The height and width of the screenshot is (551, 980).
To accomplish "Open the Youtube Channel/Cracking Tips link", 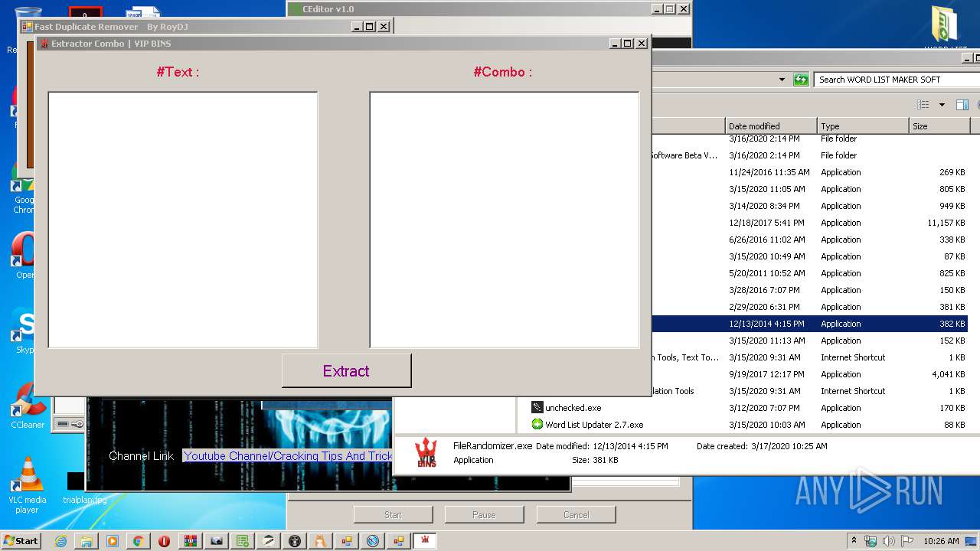I will pyautogui.click(x=288, y=456).
